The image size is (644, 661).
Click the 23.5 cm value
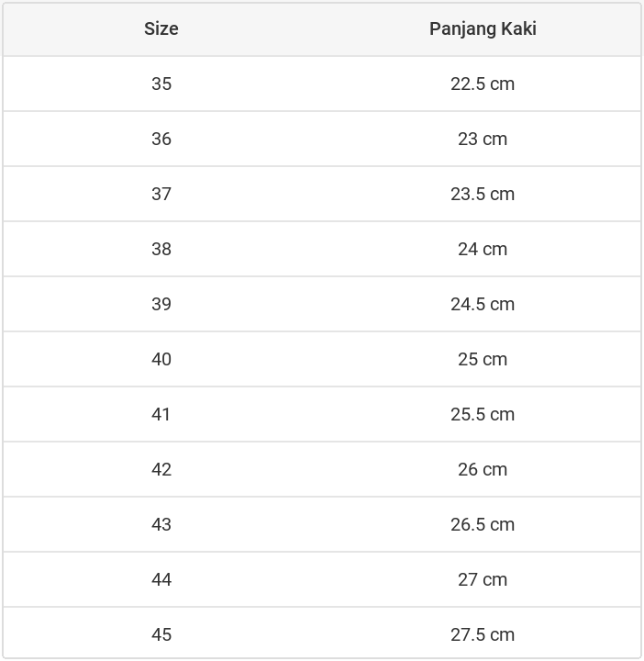coord(483,194)
